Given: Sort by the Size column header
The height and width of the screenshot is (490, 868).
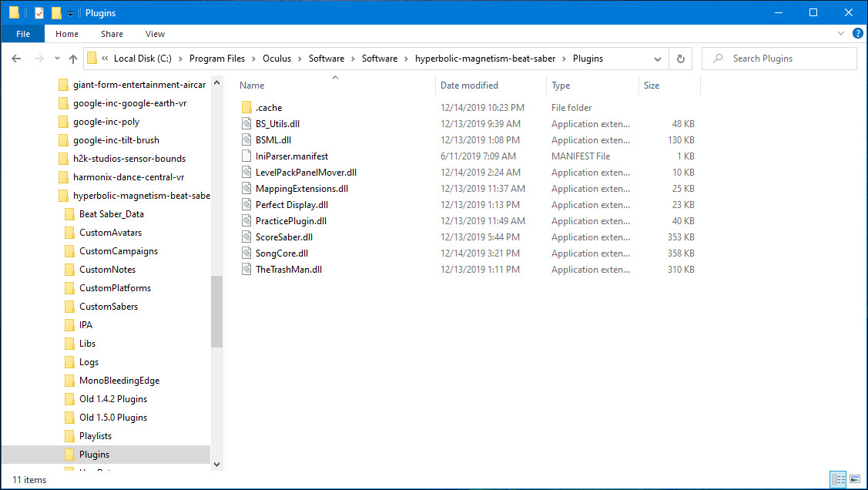Looking at the screenshot, I should click(x=652, y=86).
